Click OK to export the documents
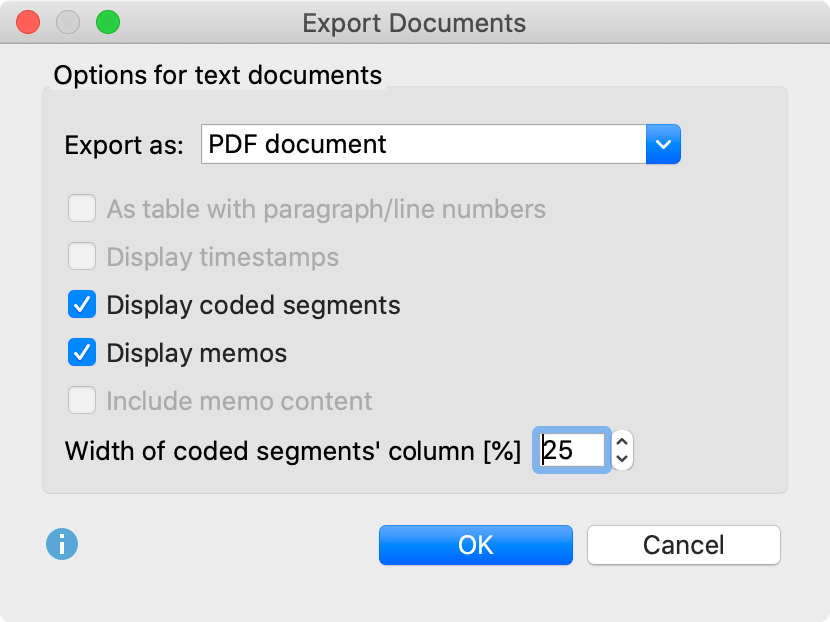Image resolution: width=830 pixels, height=622 pixels. (x=475, y=545)
